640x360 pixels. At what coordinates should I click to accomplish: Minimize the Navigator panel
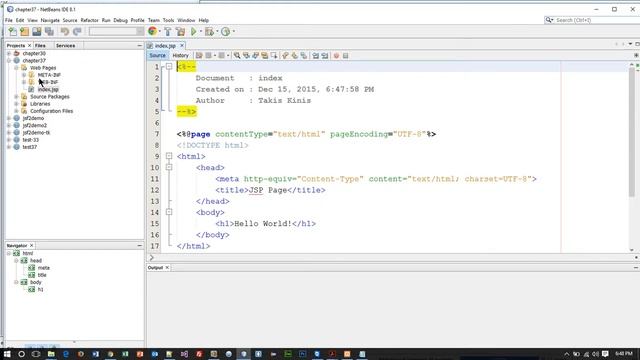click(140, 245)
